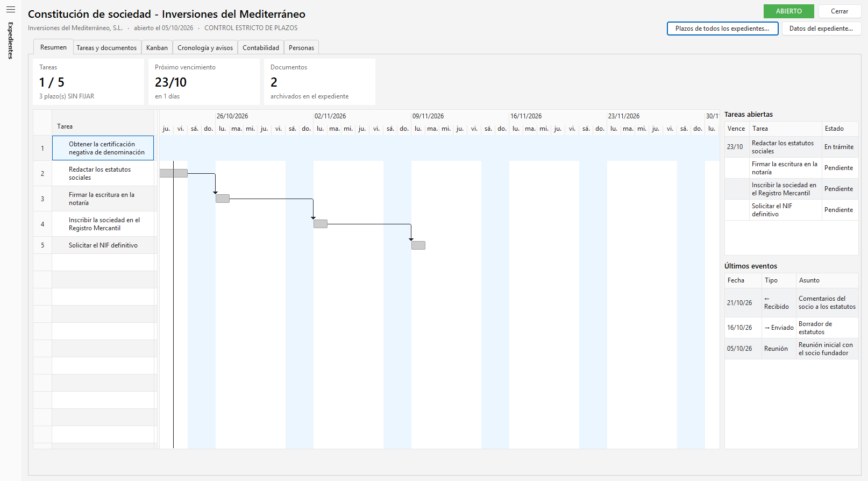
Task: Select the Gantt bar for Inscribir la sociedad
Action: coord(321,224)
